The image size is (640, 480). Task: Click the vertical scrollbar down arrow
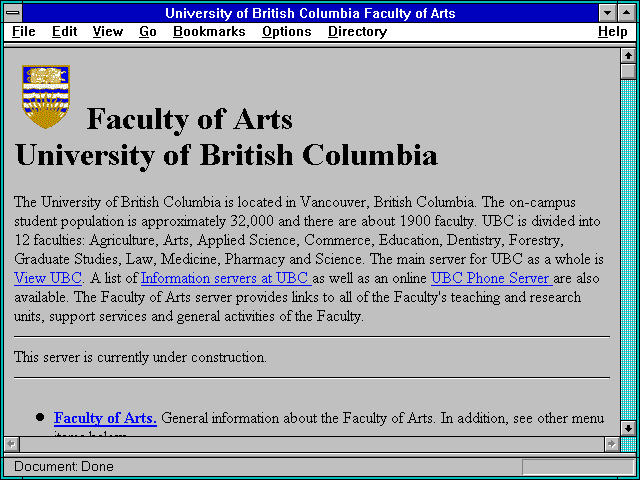pos(629,428)
